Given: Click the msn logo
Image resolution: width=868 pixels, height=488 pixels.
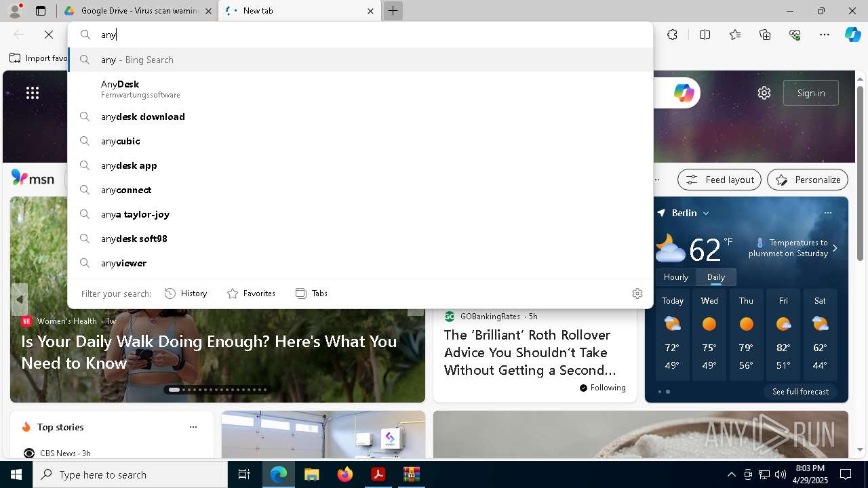Looking at the screenshot, I should 33,178.
